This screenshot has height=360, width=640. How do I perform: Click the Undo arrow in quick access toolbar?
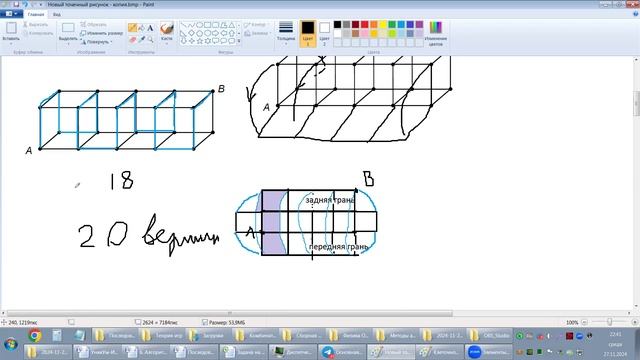(x=25, y=4)
